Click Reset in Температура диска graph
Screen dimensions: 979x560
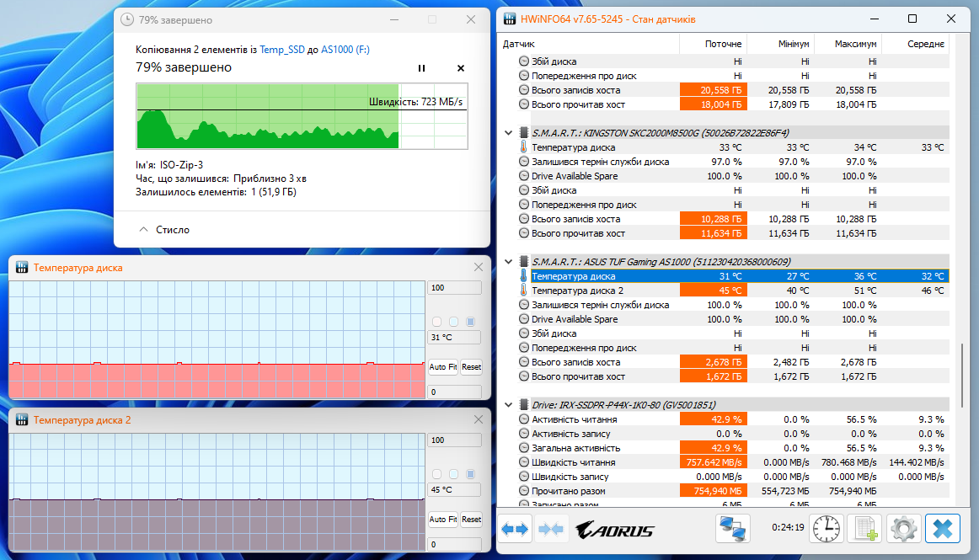pyautogui.click(x=472, y=367)
